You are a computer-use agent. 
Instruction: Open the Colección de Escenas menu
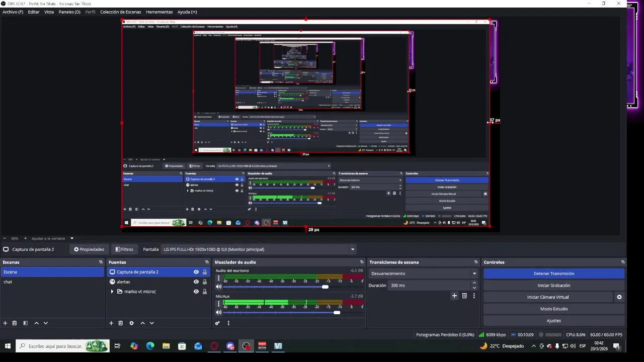coord(121,12)
